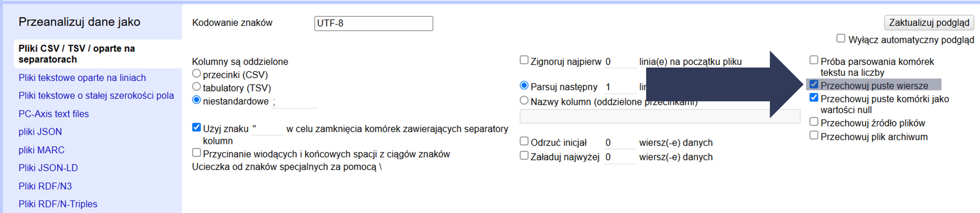Image resolution: width=980 pixels, height=213 pixels.
Task: Uncheck Przechowuj puste wiersze checkbox
Action: pos(814,85)
